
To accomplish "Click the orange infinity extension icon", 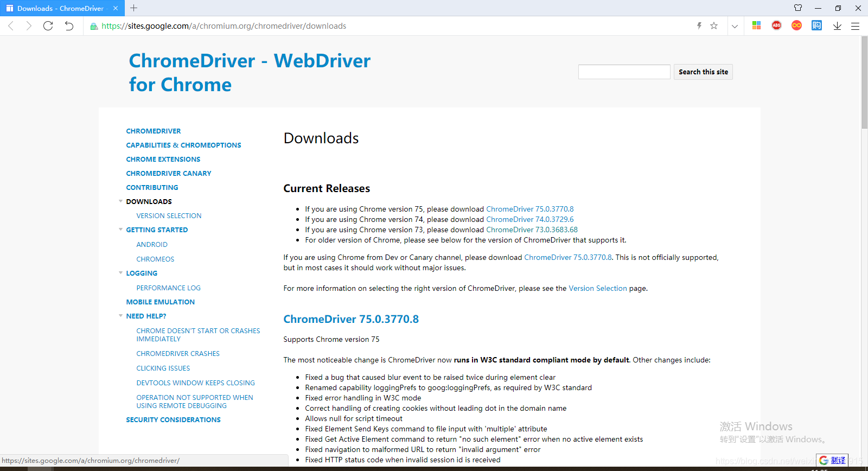I will coord(796,26).
